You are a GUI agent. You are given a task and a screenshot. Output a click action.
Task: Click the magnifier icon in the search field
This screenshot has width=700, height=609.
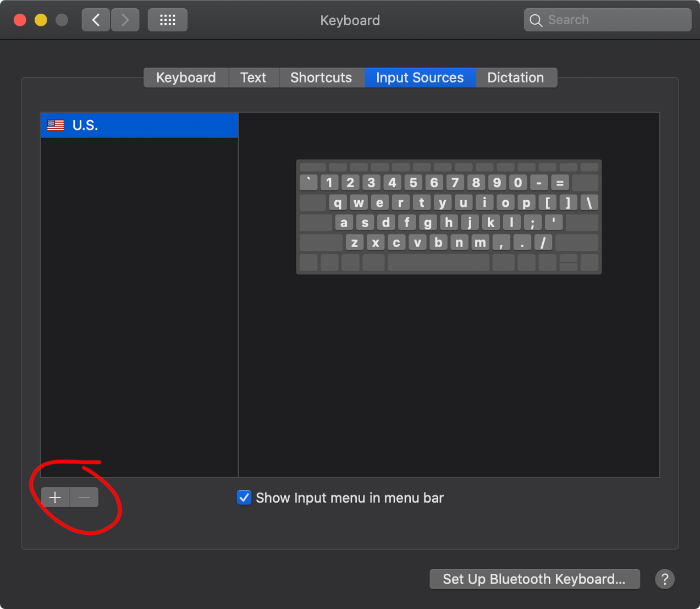pyautogui.click(x=536, y=20)
